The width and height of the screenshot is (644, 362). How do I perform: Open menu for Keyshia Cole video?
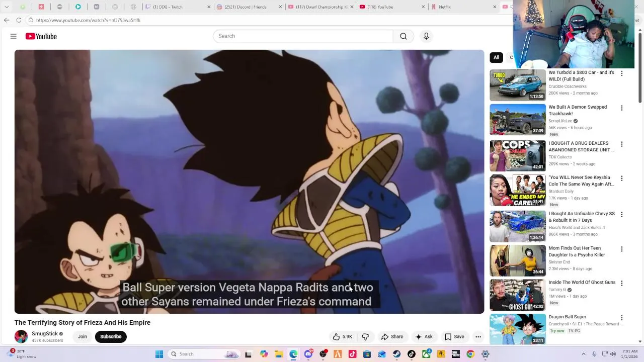click(622, 178)
